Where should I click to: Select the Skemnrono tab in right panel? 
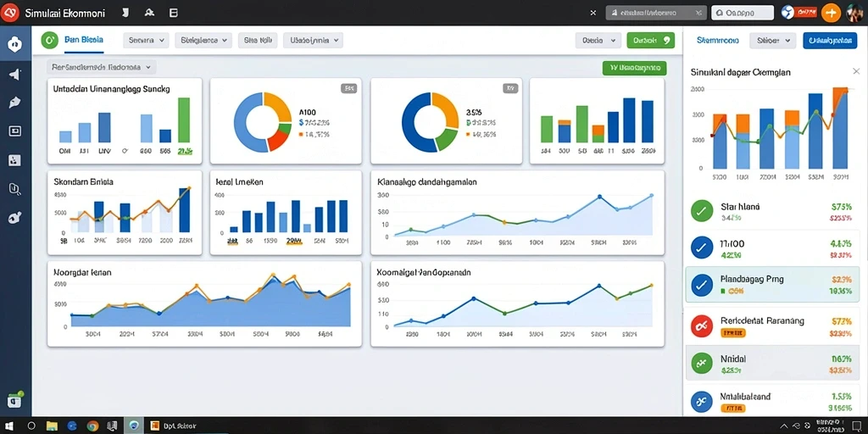(x=717, y=41)
